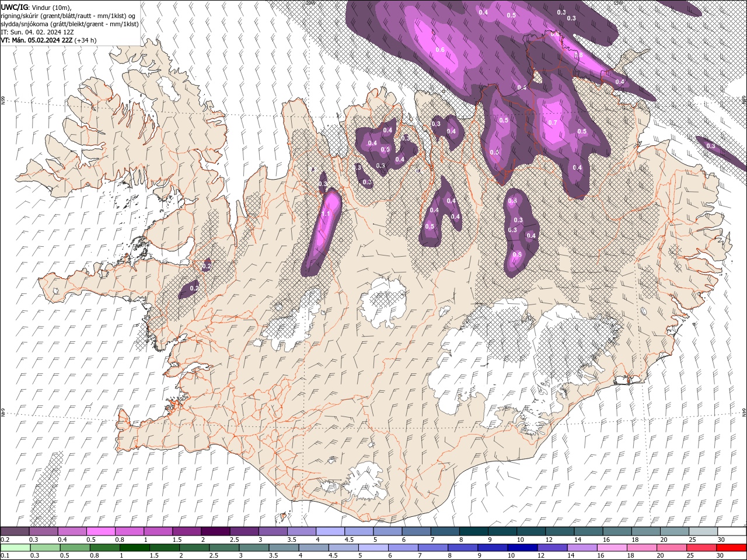Click the '(+34 h)' forecast offset text

coord(85,40)
